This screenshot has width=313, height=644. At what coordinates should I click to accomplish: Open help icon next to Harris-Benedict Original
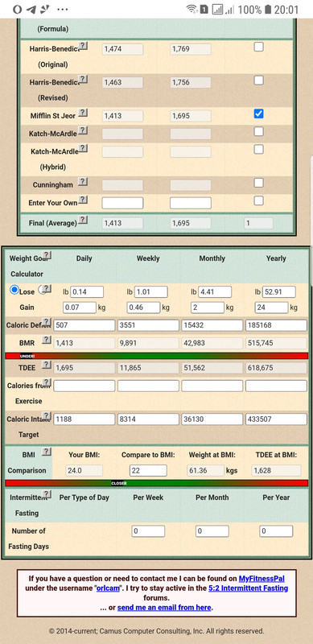(x=84, y=46)
